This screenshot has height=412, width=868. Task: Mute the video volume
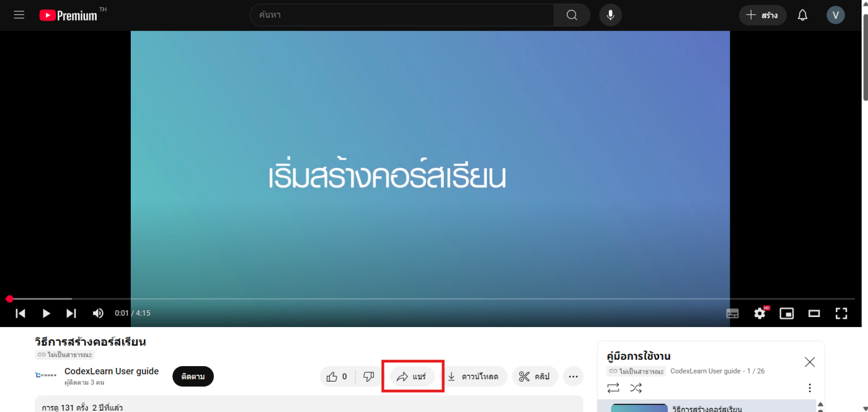tap(98, 313)
